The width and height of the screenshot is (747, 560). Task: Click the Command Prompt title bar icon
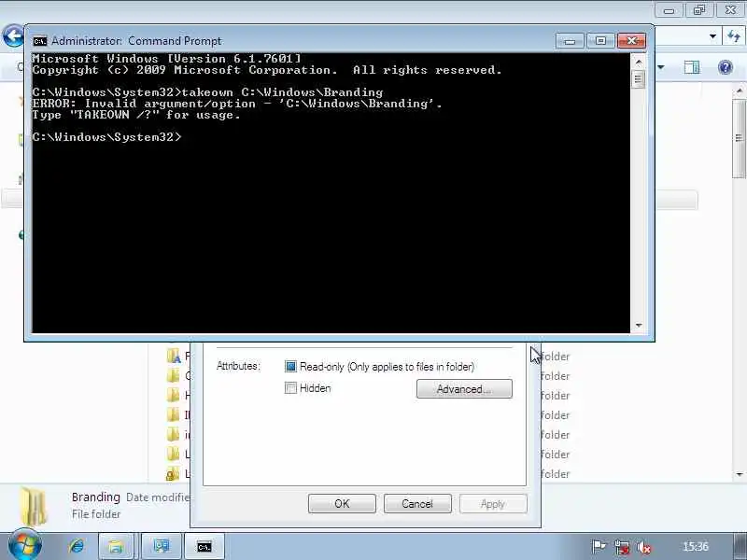(40, 41)
